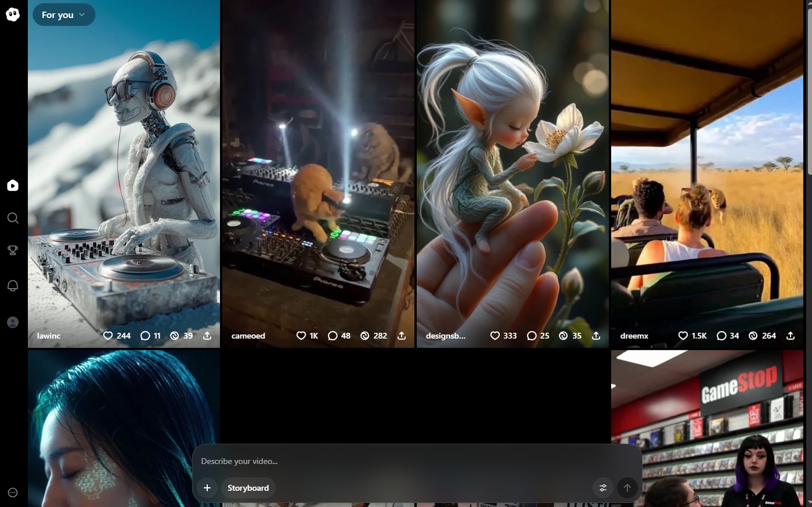This screenshot has height=507, width=812.
Task: Open the video settings sliders icon
Action: click(x=603, y=488)
